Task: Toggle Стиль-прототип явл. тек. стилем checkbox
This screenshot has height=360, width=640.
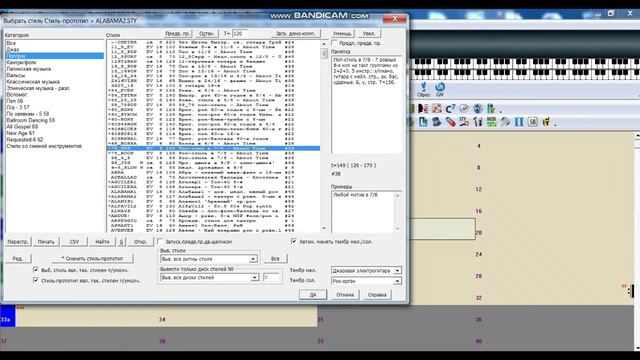Action: [36, 280]
